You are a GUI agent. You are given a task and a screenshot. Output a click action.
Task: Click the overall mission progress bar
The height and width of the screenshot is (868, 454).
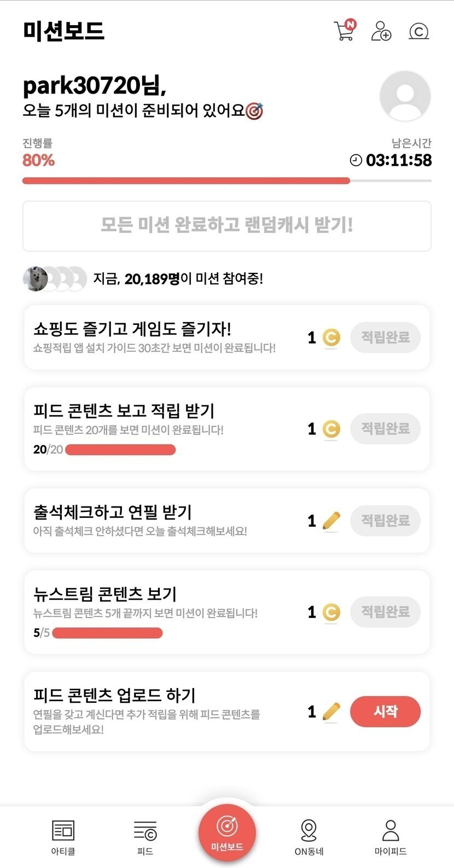226,180
